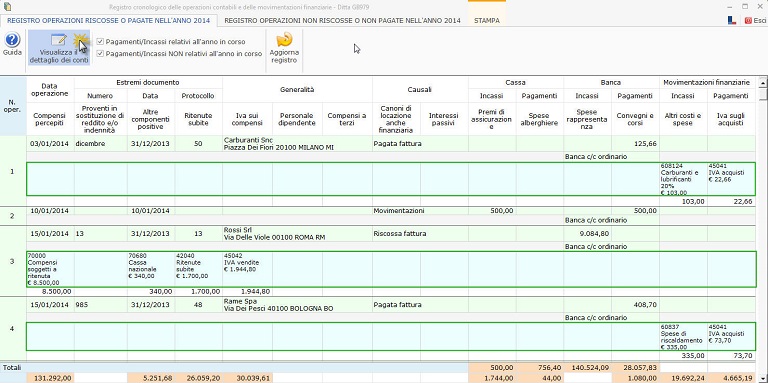Viewport: 768px width, 383px height.
Task: Click the Generalità column header
Action: coord(297,90)
